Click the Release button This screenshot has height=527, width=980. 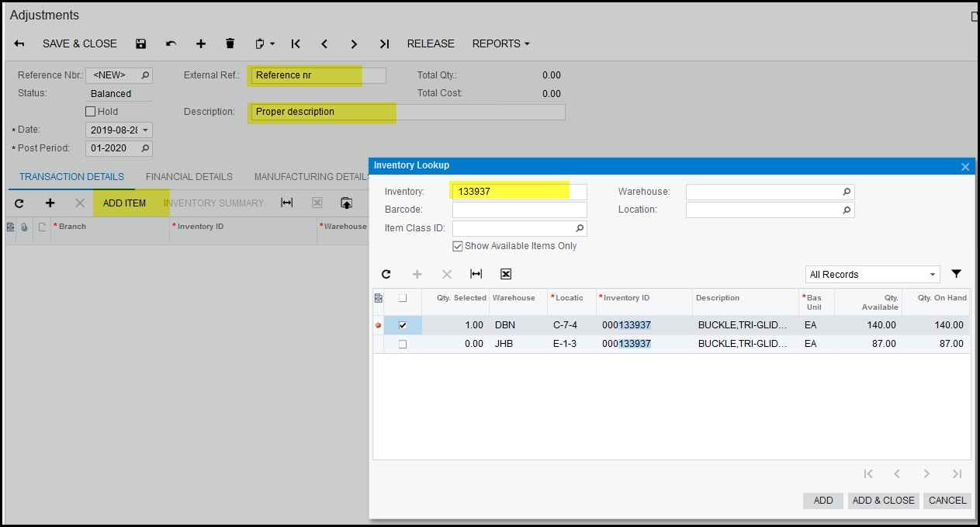pyautogui.click(x=431, y=44)
